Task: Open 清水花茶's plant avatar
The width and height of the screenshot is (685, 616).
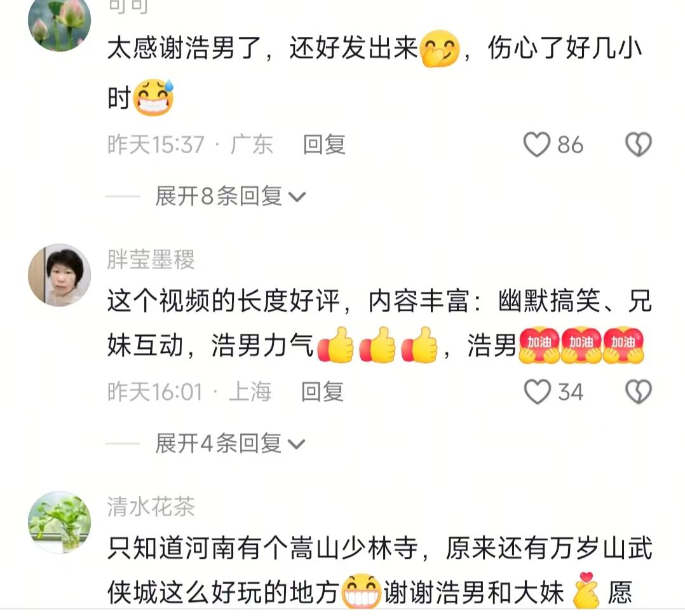Action: point(60,522)
